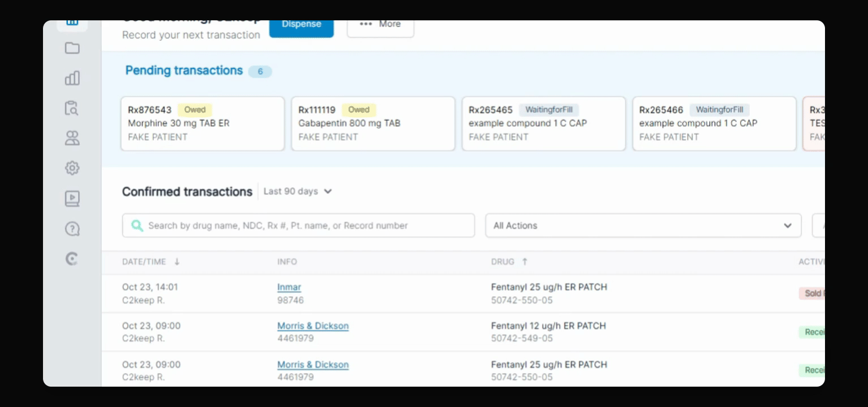Click the Owed badge on Rx876543
This screenshot has height=407, width=868.
point(195,110)
